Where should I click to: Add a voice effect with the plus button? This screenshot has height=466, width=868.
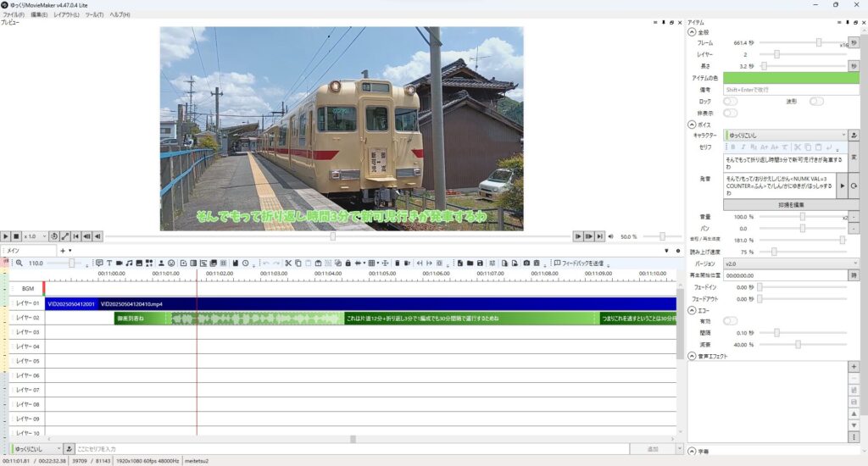tap(854, 367)
